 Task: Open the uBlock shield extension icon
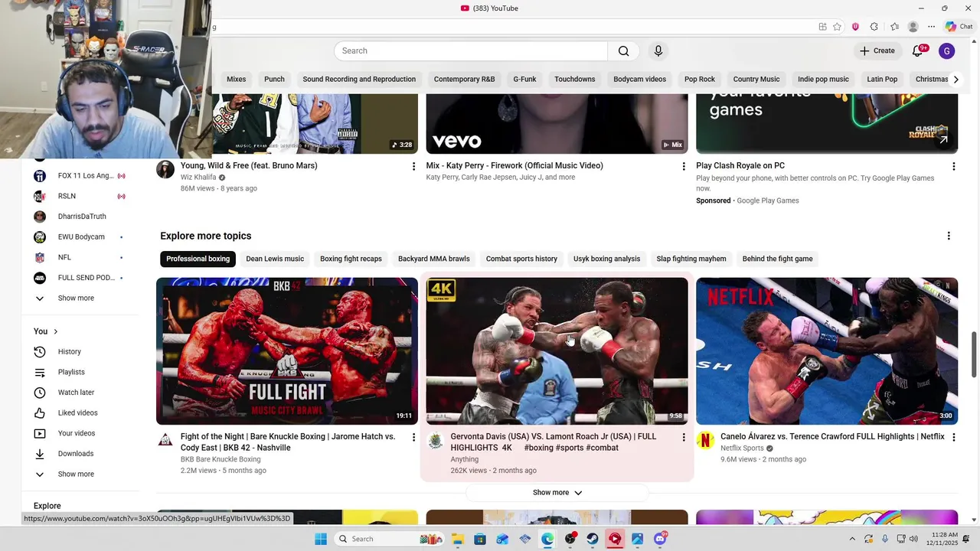pos(855,27)
